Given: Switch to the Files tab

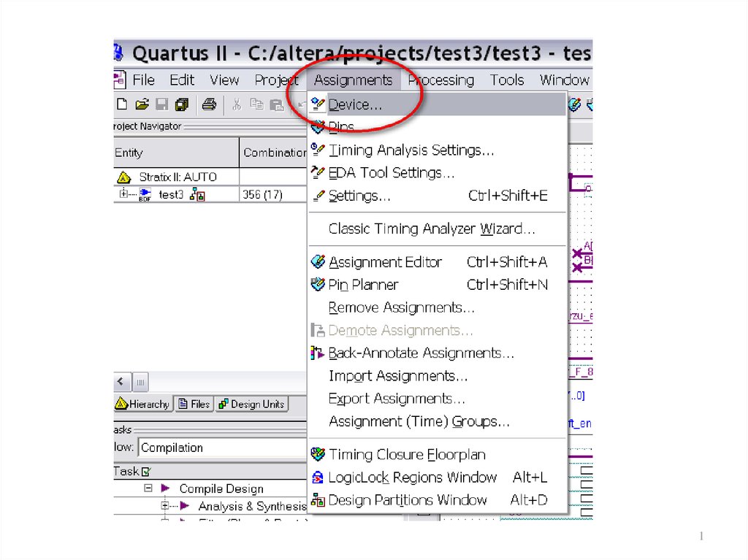Looking at the screenshot, I should pyautogui.click(x=194, y=404).
